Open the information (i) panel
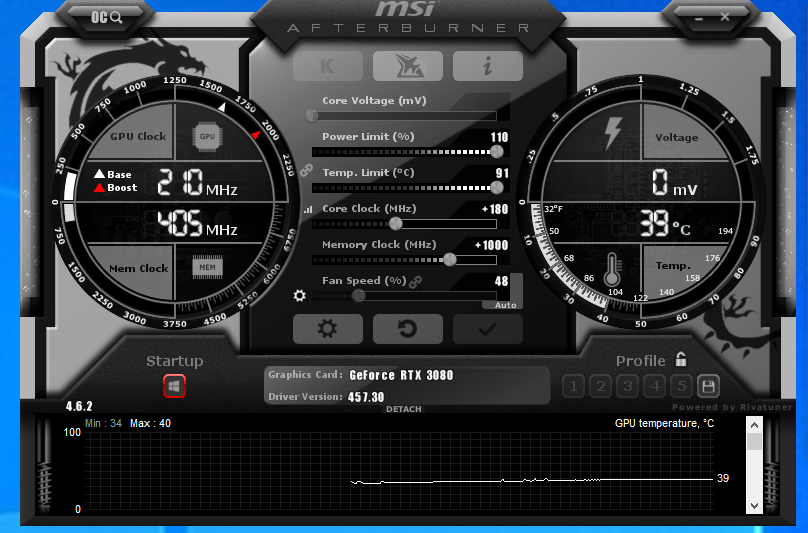Screen dimensions: 808x533 pos(487,66)
